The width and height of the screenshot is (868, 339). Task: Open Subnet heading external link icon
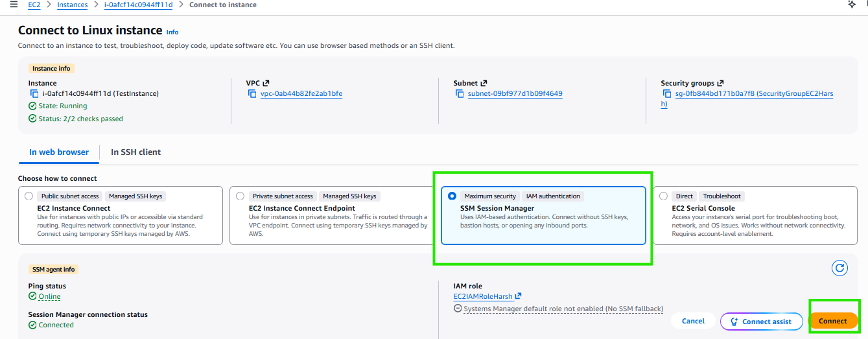coord(484,83)
